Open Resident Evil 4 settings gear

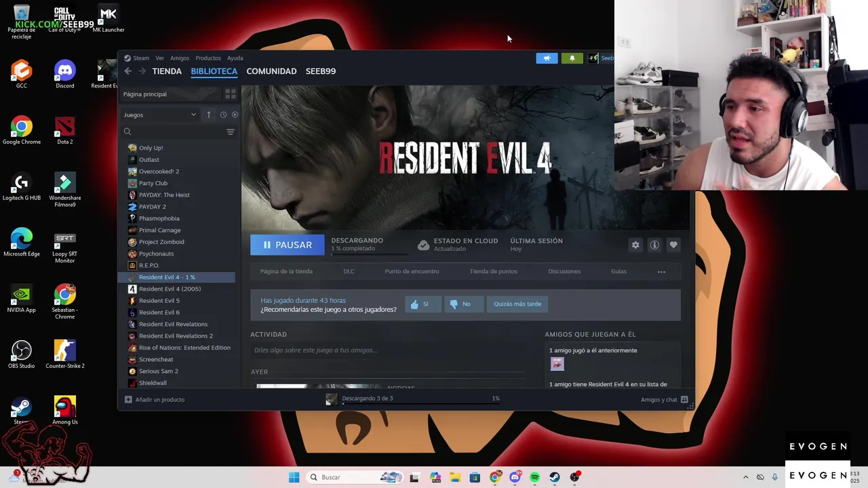tap(635, 245)
